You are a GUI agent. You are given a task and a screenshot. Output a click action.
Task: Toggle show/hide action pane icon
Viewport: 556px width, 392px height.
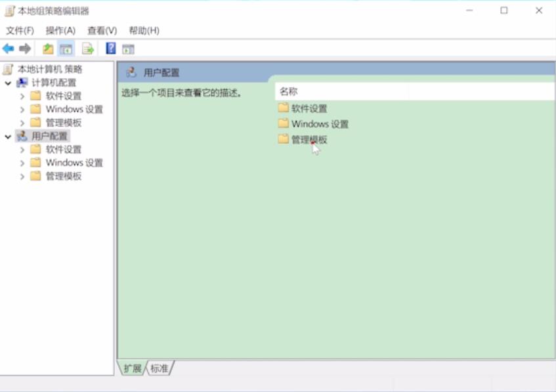point(128,49)
